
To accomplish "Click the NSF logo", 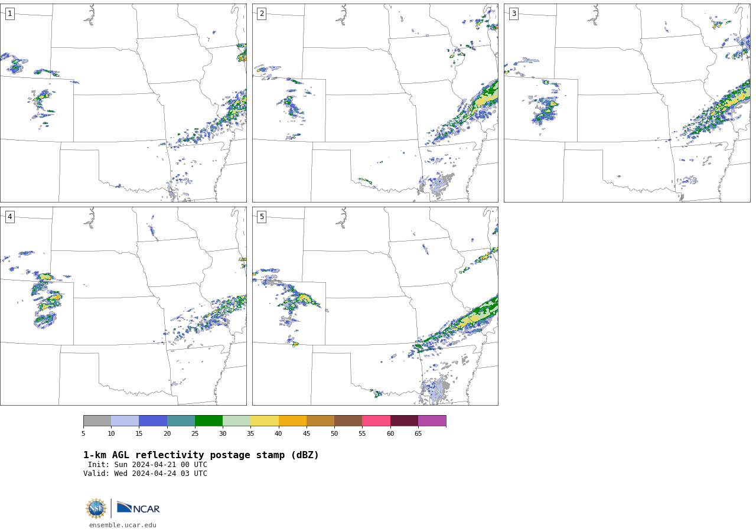I will 96,508.
